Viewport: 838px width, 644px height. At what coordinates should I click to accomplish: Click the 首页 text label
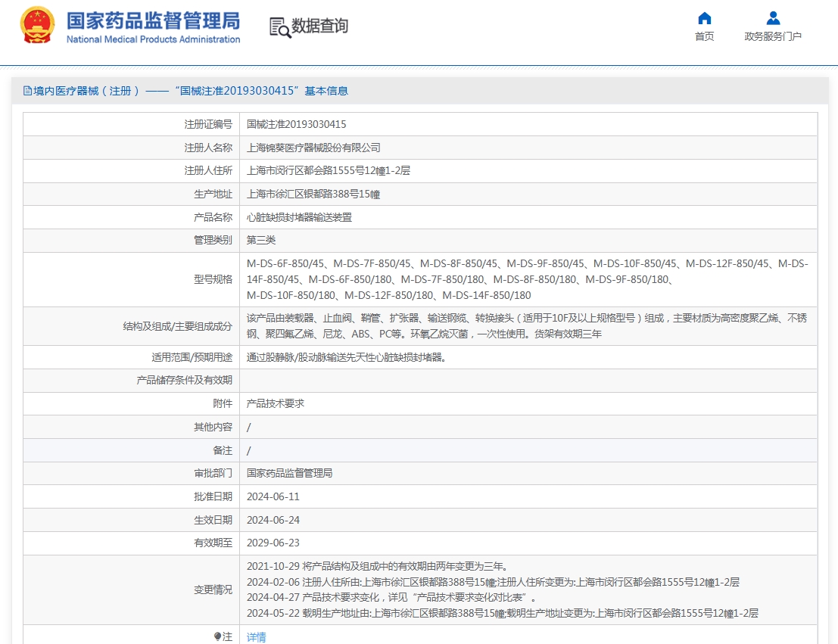click(705, 36)
